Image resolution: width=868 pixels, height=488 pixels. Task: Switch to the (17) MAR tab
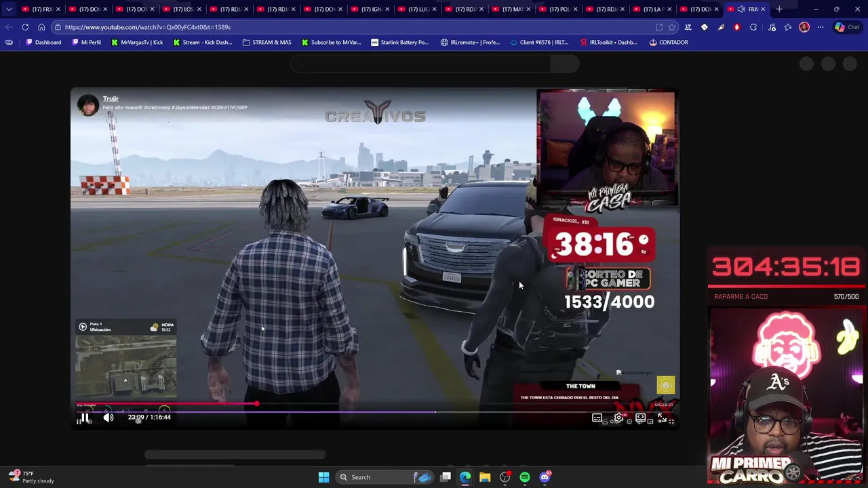512,9
